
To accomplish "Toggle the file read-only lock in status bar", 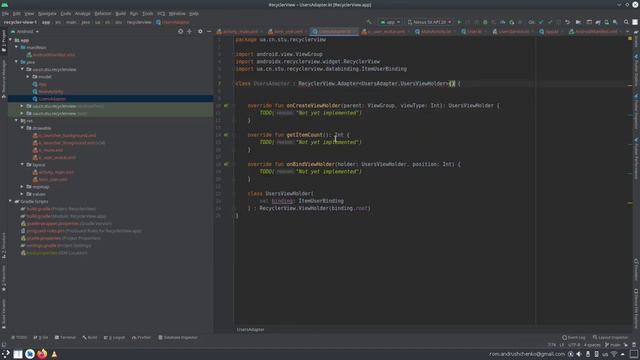I will coord(634,345).
